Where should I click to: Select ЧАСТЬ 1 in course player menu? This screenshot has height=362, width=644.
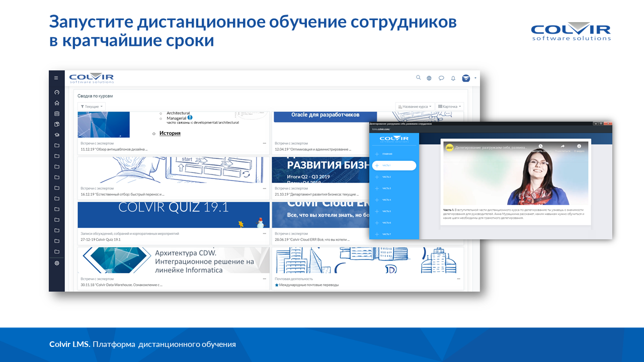pos(394,165)
